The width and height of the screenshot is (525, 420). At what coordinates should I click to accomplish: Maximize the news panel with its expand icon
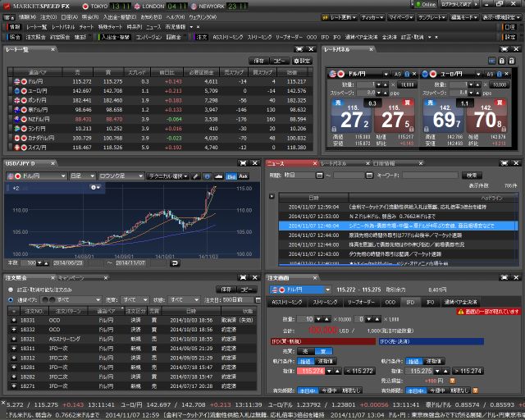point(504,163)
